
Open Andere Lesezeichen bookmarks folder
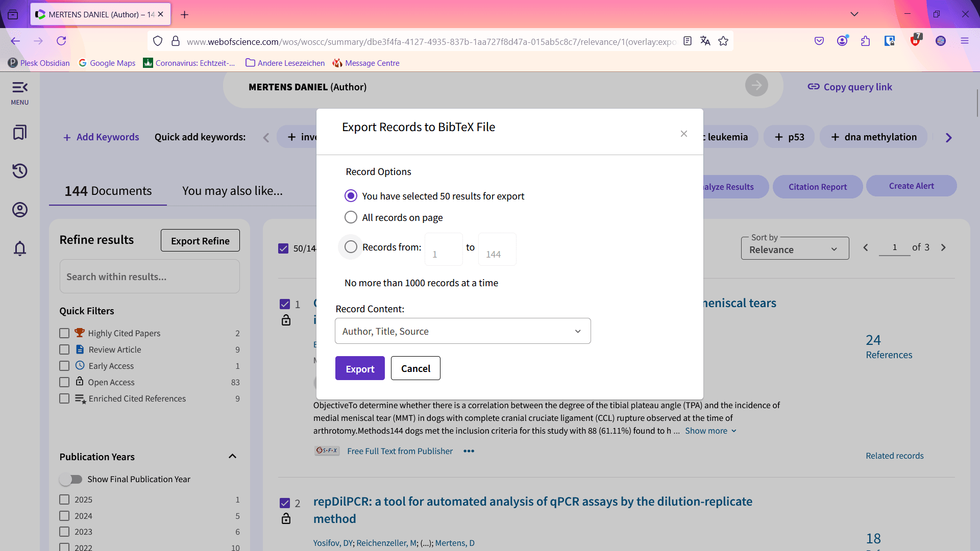click(285, 63)
